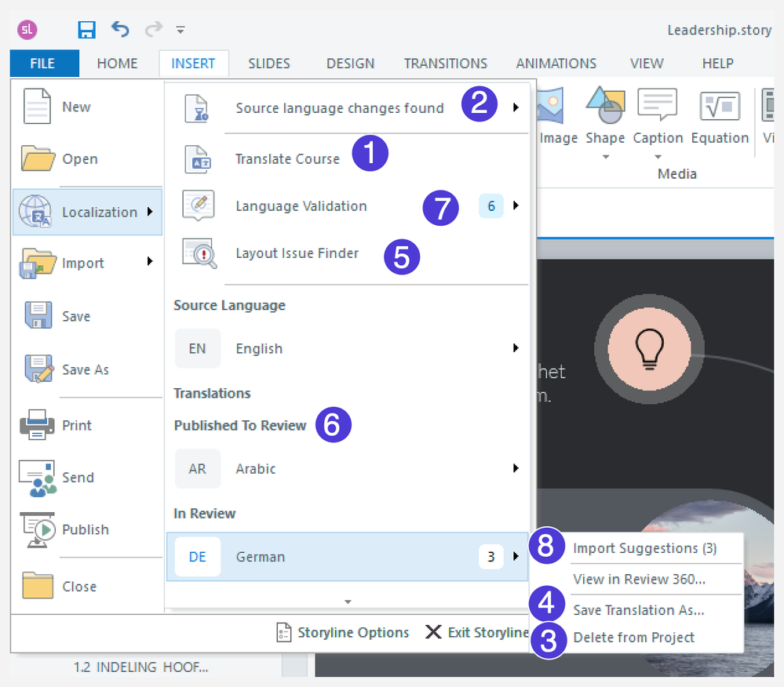Click the Shape ribbon icon

[x=606, y=105]
